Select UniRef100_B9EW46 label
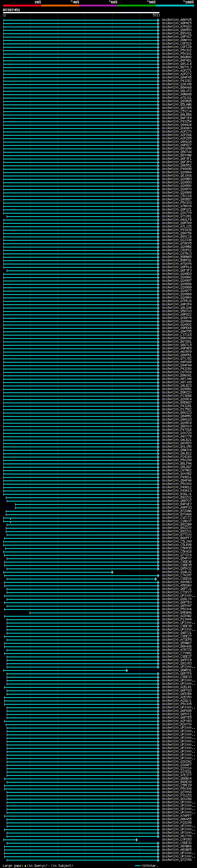The image size is (197, 868). [x=177, y=612]
